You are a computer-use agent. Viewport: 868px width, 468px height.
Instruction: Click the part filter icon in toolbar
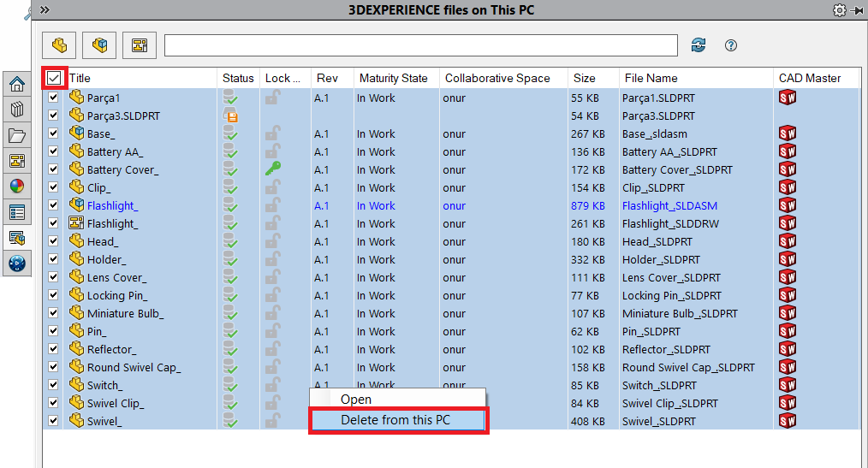click(x=59, y=44)
